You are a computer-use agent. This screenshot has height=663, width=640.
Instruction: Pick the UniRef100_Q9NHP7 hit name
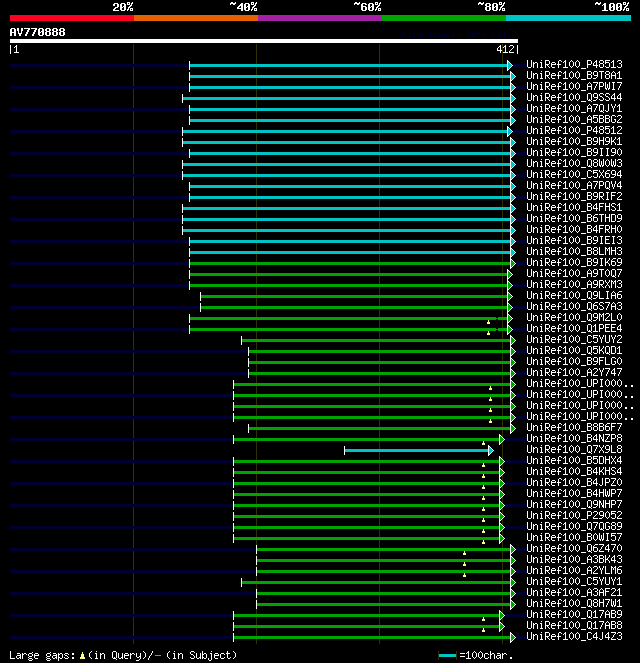pyautogui.click(x=574, y=504)
